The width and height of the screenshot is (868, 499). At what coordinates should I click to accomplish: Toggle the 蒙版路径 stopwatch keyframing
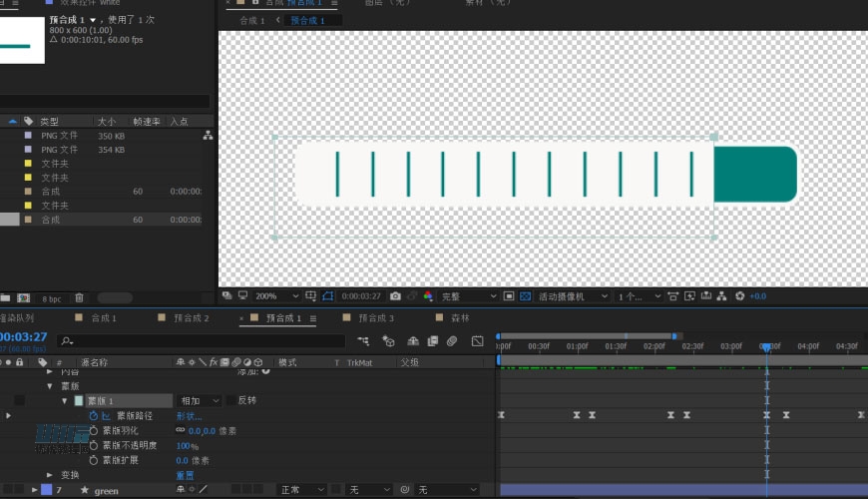click(94, 415)
